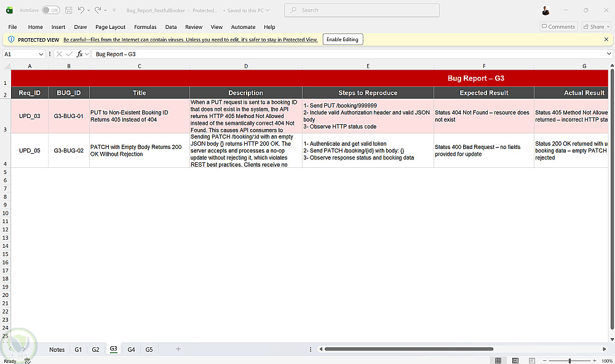This screenshot has height=364, width=615.
Task: Open the Formulas ribbon tab
Action: coord(145,26)
